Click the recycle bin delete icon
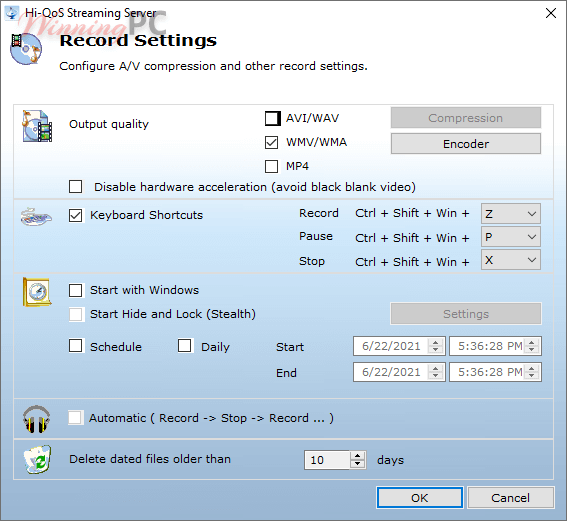Image resolution: width=567 pixels, height=521 pixels. pos(38,460)
